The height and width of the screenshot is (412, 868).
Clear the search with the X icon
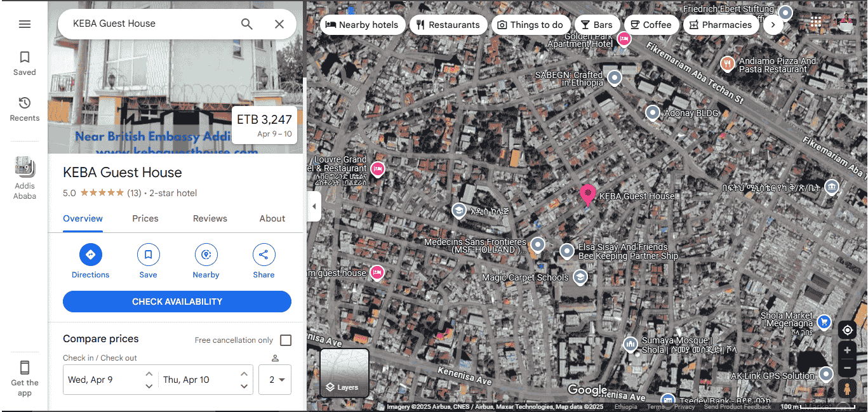(279, 24)
